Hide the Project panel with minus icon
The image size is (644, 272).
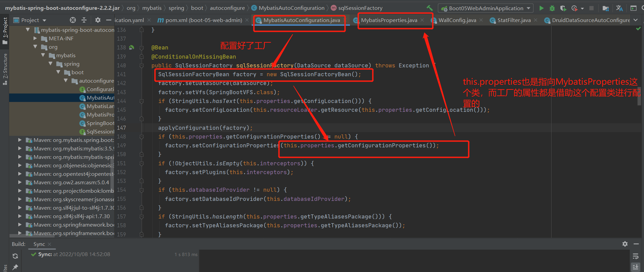click(108, 20)
